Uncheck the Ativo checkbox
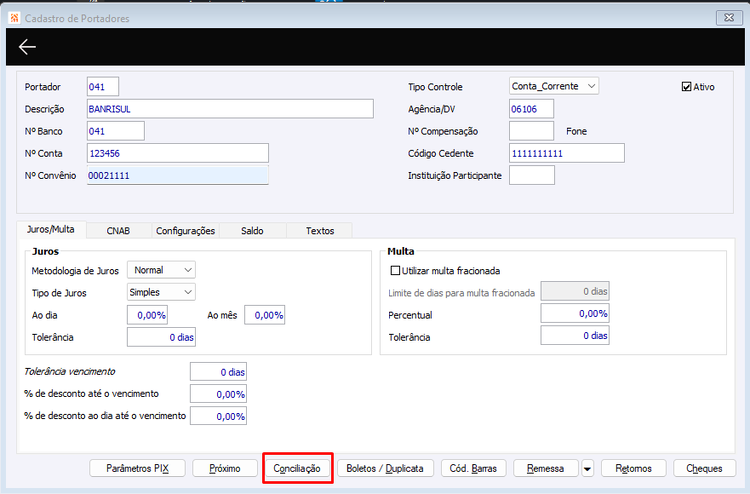This screenshot has height=494, width=750. coord(686,87)
